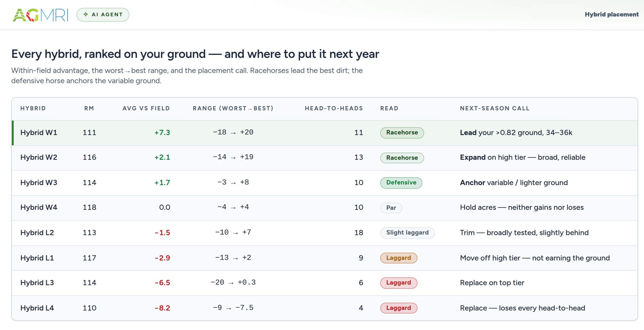
Task: Select the Hybrid L3 row name
Action: pyautogui.click(x=37, y=283)
